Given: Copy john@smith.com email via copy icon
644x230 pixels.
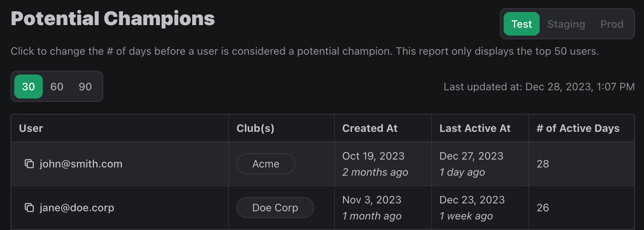Looking at the screenshot, I should 29,164.
